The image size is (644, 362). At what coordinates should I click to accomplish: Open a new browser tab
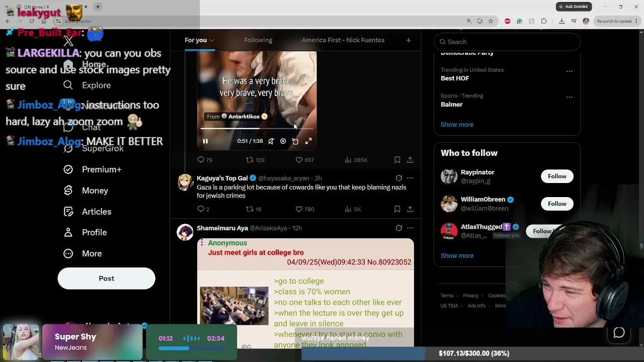[x=98, y=7]
